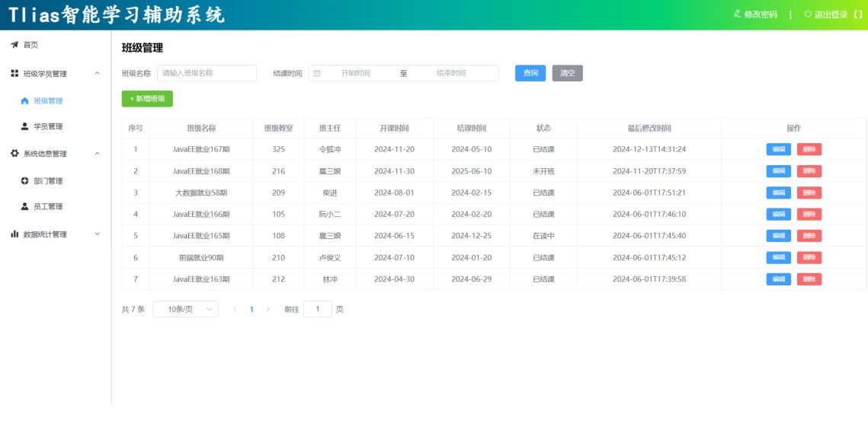Edit the JavaEE就业163期 row
Viewport: 868px width, 424px height.
click(778, 279)
